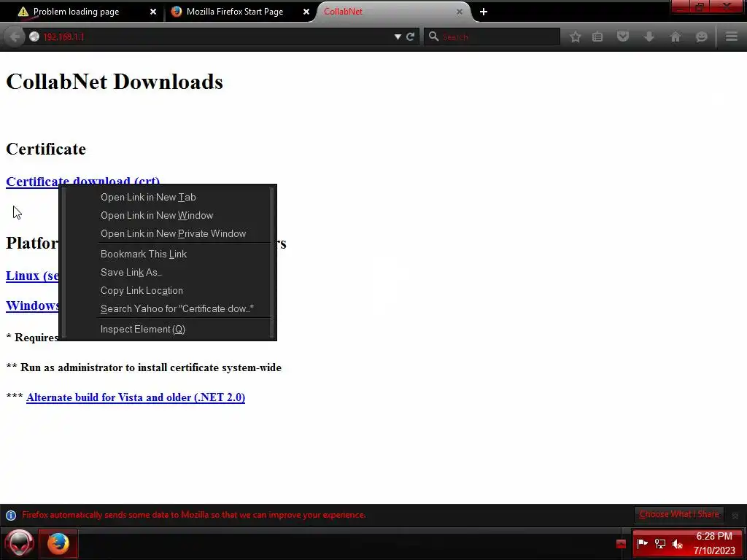Click the warning icon on the first tab
Image resolution: width=747 pixels, height=560 pixels.
pos(23,12)
